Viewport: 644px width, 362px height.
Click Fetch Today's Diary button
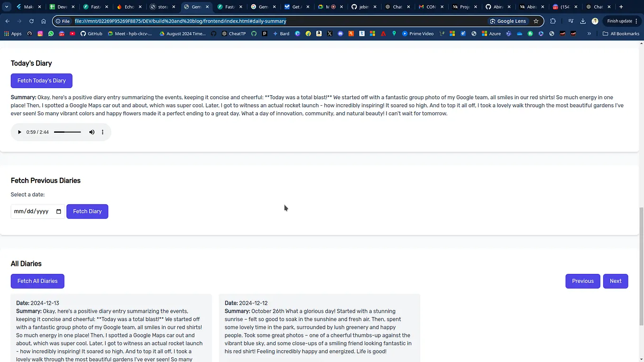point(42,81)
